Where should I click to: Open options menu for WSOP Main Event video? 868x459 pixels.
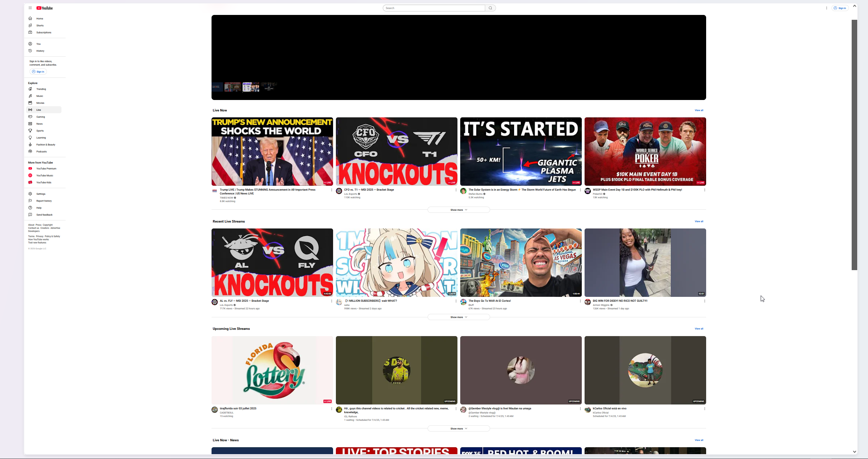coord(704,190)
